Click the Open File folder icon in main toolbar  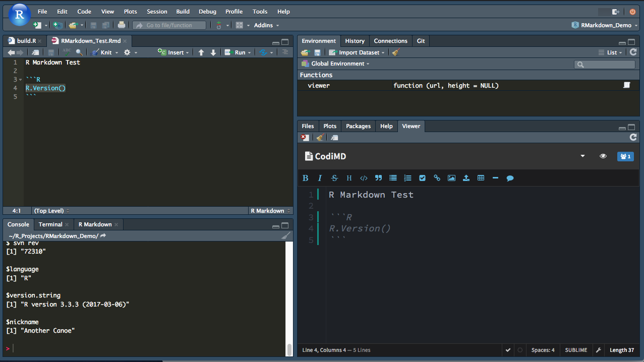[x=73, y=25]
